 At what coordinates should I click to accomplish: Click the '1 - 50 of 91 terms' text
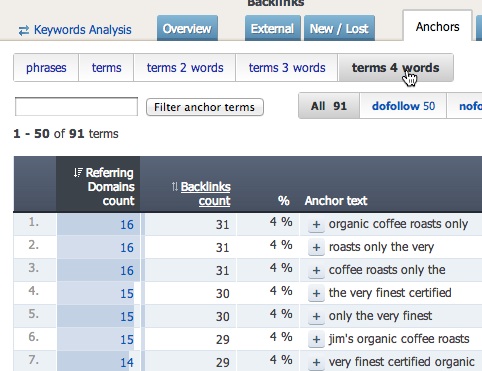tap(66, 134)
